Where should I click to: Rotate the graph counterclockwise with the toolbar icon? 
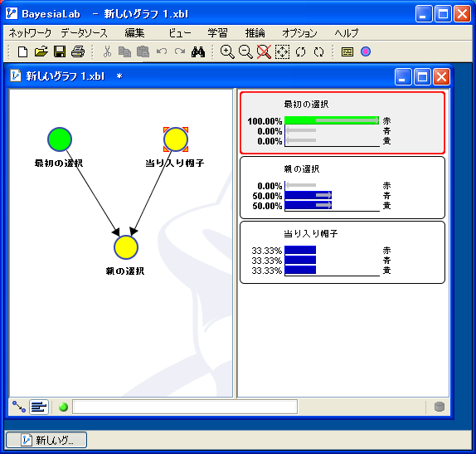click(x=300, y=51)
